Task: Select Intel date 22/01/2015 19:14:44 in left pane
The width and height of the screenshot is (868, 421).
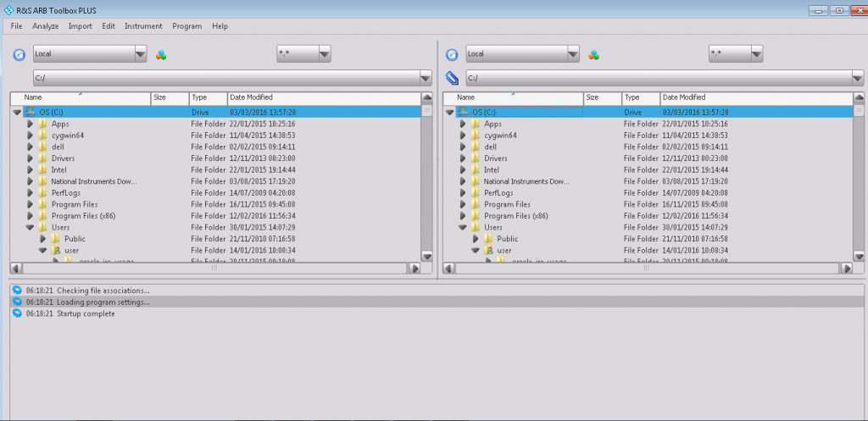Action: click(x=263, y=169)
